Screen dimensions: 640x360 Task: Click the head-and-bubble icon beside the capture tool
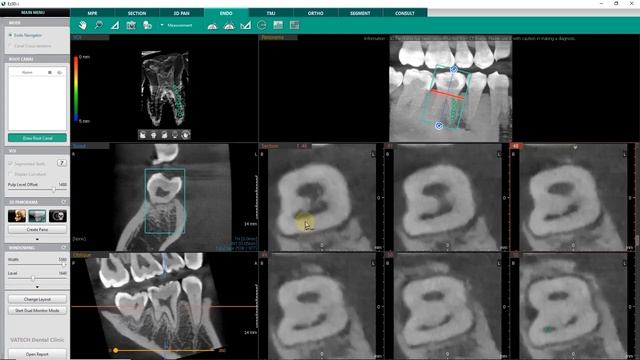(x=147, y=25)
